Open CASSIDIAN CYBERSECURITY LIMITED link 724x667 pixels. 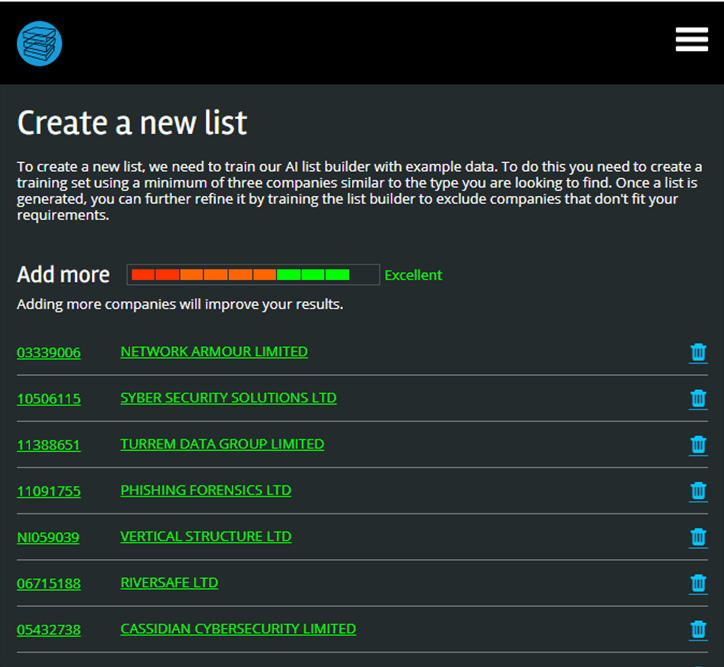238,629
